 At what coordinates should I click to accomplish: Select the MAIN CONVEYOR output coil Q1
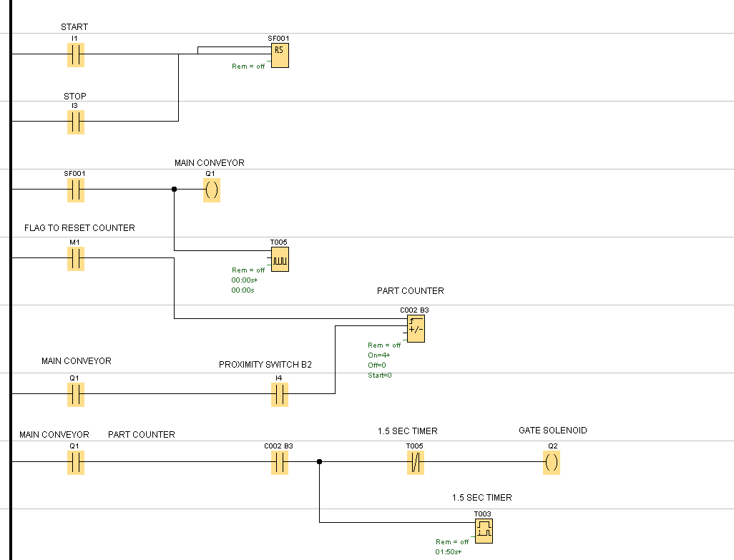(x=211, y=190)
